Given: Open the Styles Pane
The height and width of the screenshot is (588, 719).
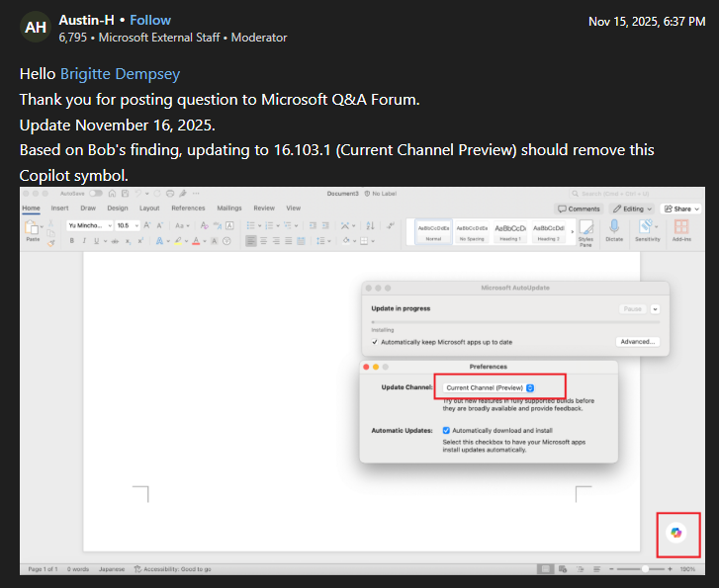Looking at the screenshot, I should (x=585, y=233).
